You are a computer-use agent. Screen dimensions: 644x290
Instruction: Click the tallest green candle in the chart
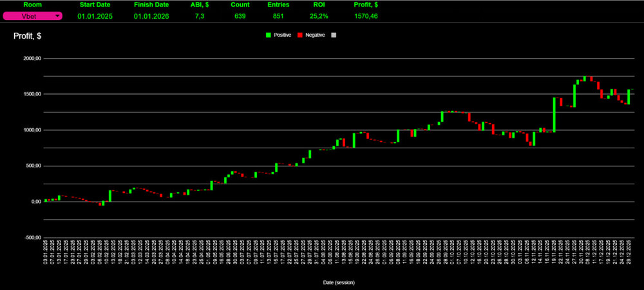pos(554,115)
